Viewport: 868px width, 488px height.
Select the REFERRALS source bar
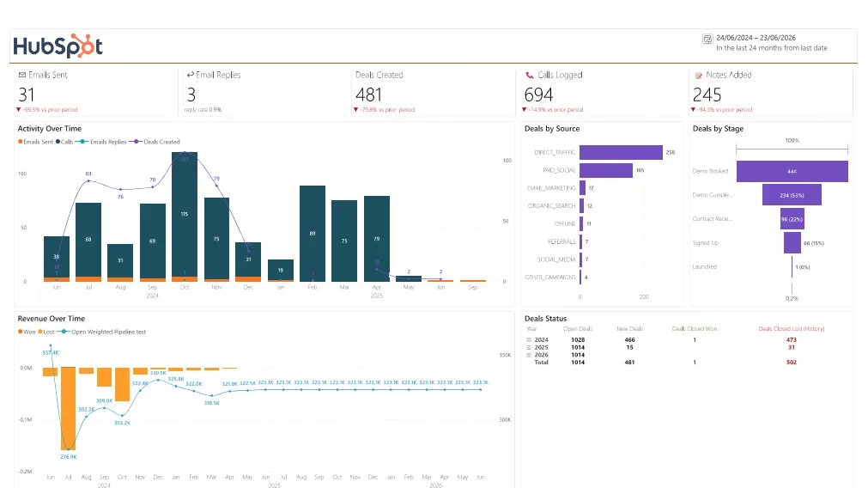click(581, 241)
